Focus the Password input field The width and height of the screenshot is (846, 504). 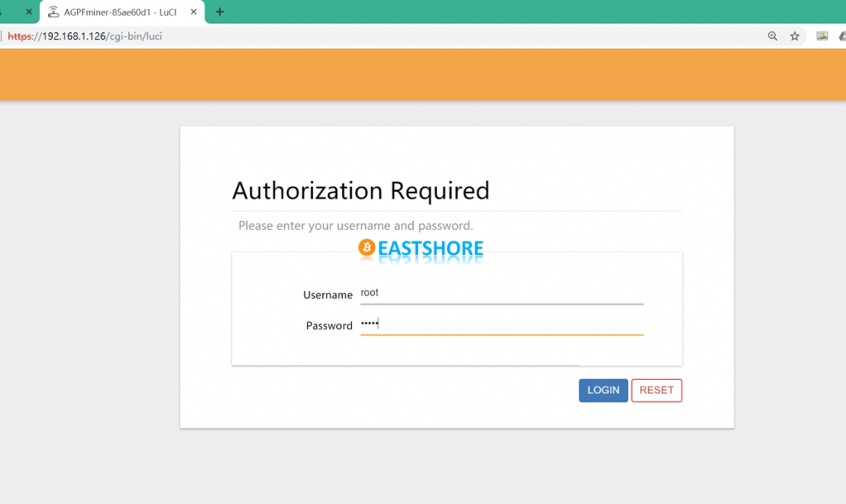click(501, 325)
